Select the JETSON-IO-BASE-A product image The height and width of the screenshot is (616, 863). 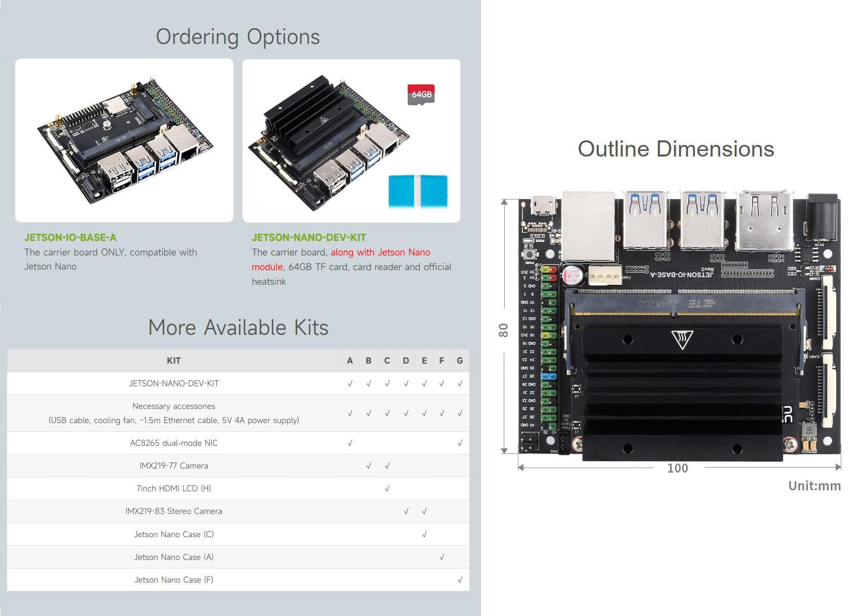coord(123,140)
